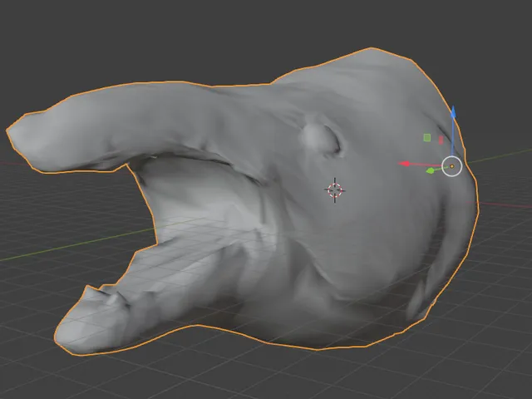
Task: Click the green XZ plane move handle
Action: [x=427, y=137]
